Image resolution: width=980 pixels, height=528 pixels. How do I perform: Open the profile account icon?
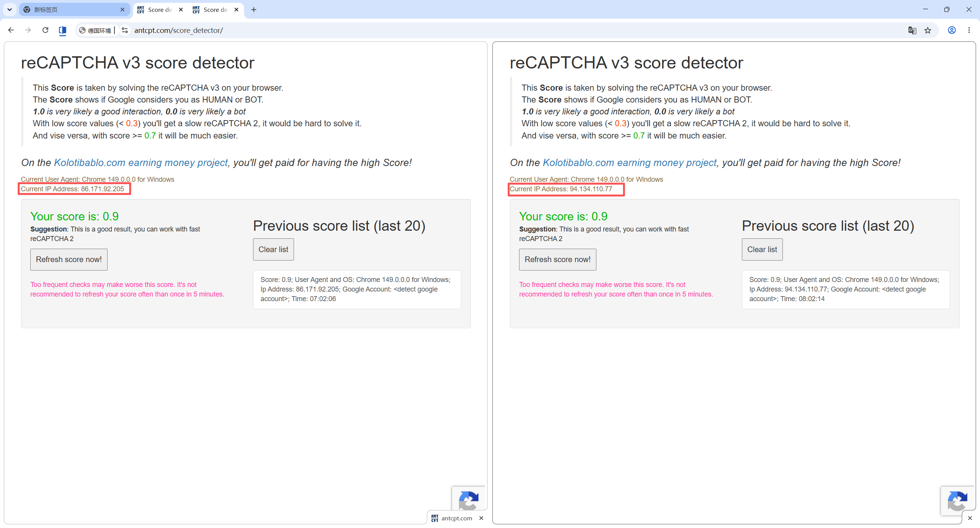point(952,30)
